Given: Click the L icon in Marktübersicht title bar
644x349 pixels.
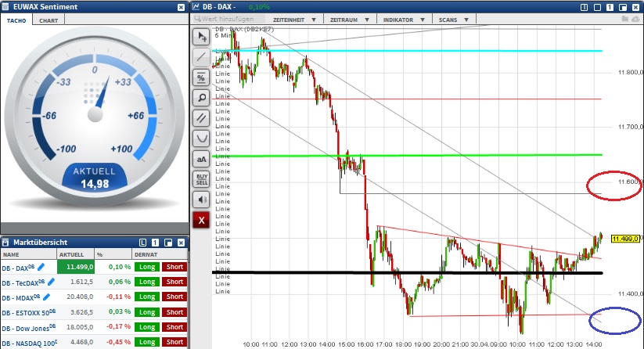Looking at the screenshot, I should click(x=142, y=243).
